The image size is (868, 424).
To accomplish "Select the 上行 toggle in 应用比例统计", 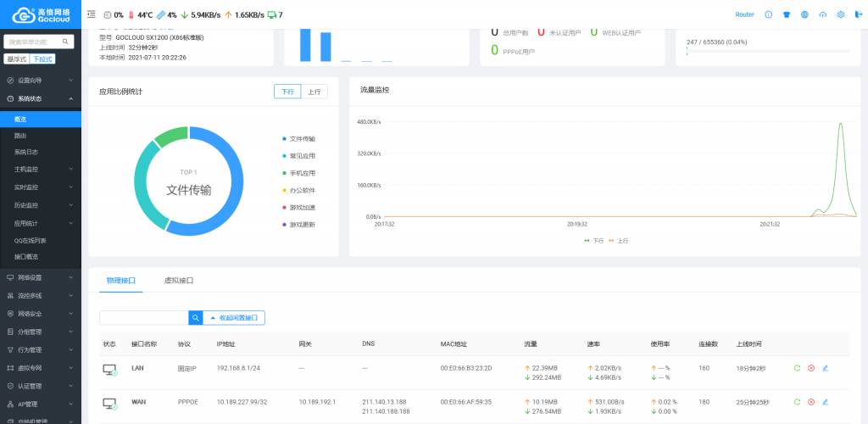I will point(314,92).
